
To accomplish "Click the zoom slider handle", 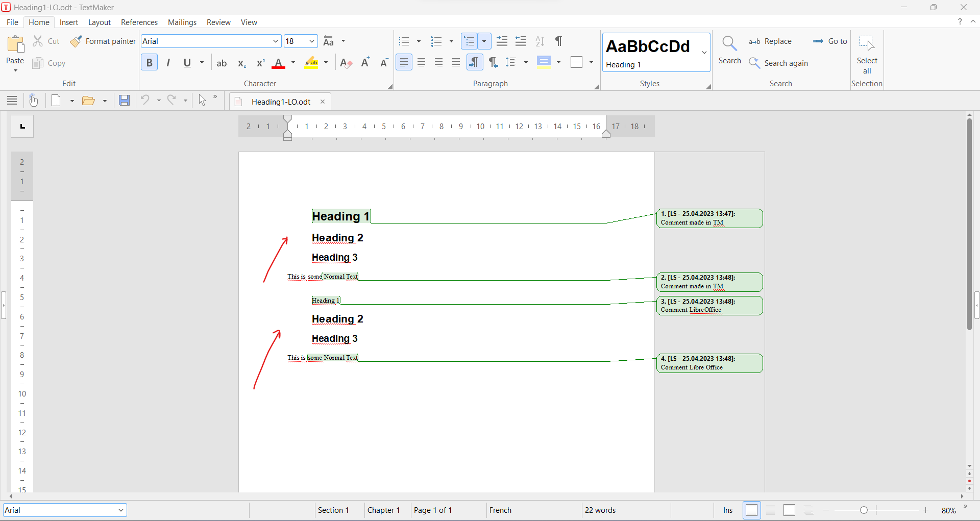I will pyautogui.click(x=864, y=510).
